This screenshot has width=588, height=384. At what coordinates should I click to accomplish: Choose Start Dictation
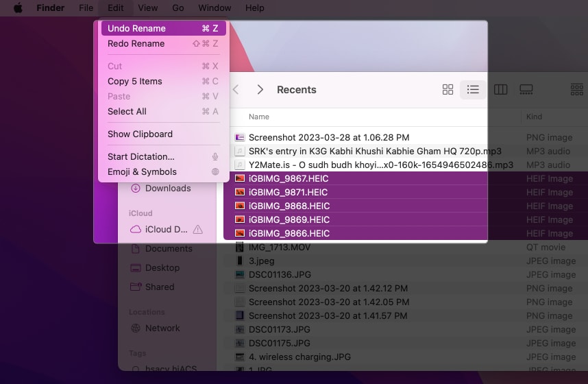click(x=164, y=156)
